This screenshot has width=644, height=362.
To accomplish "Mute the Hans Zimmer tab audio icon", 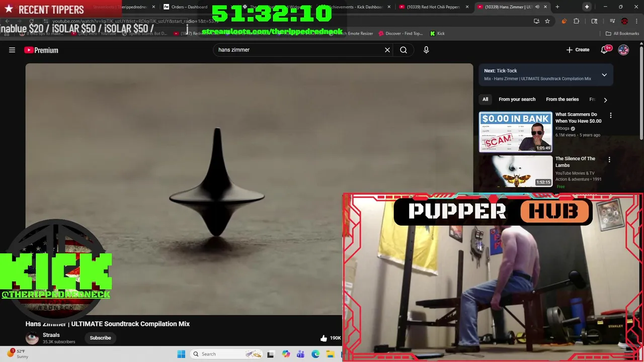I will click(x=537, y=7).
